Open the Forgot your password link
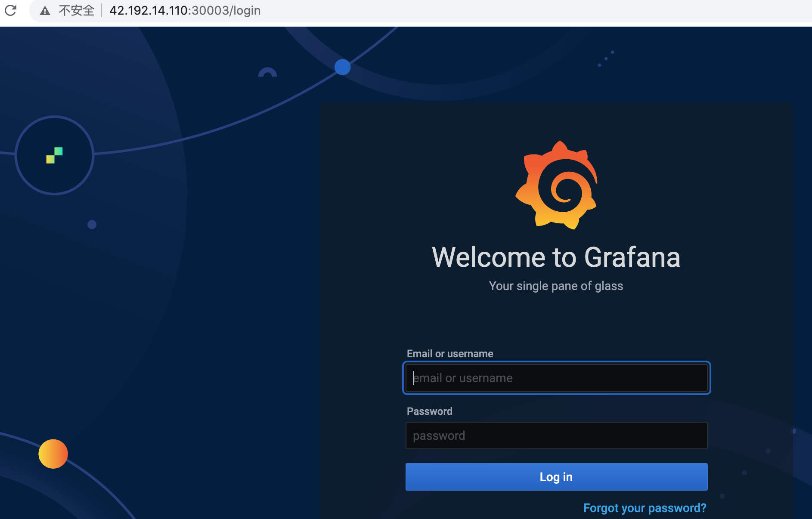 click(645, 508)
